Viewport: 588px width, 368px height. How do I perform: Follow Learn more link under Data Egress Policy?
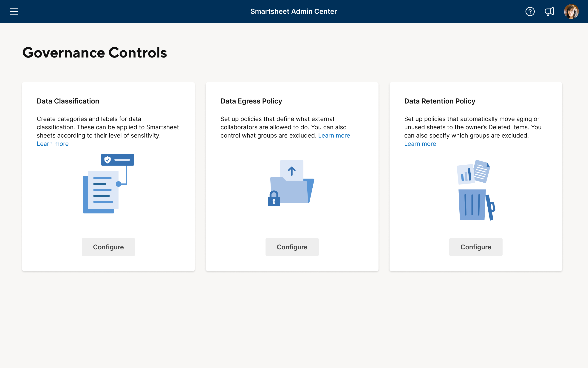[334, 135]
